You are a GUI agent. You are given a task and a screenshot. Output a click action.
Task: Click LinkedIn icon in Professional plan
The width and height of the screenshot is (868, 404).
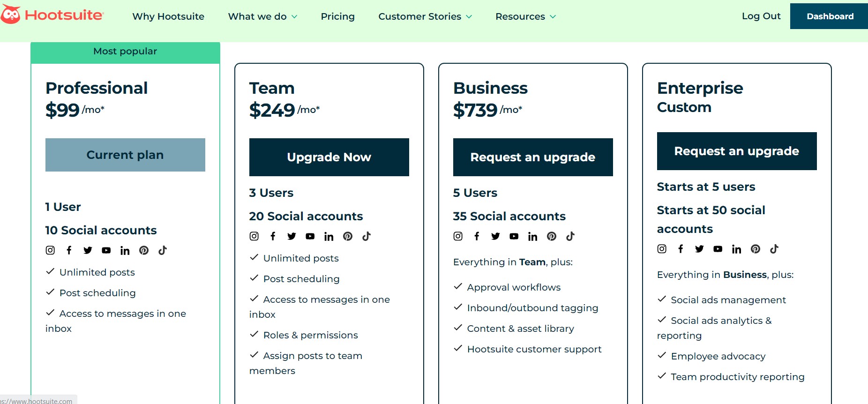tap(125, 250)
